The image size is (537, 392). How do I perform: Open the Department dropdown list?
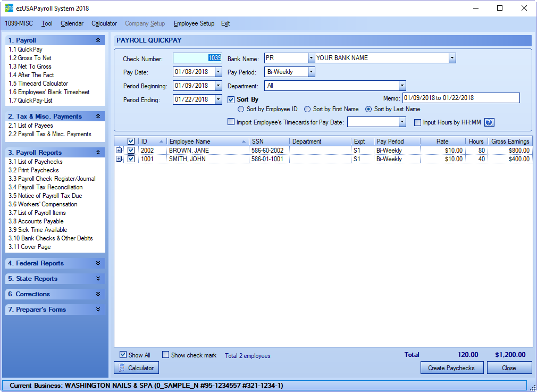pos(402,86)
